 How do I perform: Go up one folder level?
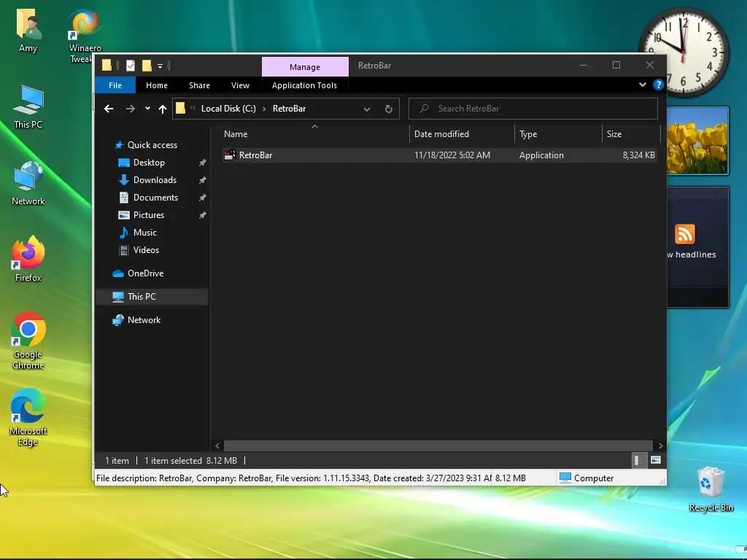point(163,109)
